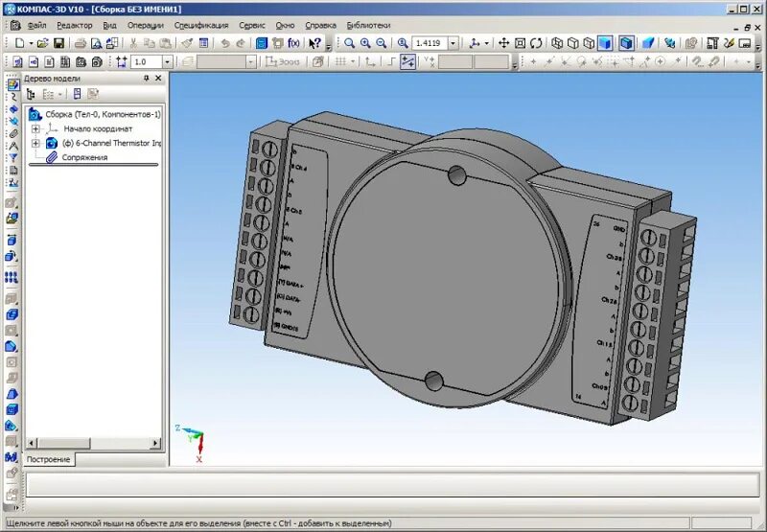Open the properties manager icon in toolbar
Screen dimensions: 767x532
point(203,43)
